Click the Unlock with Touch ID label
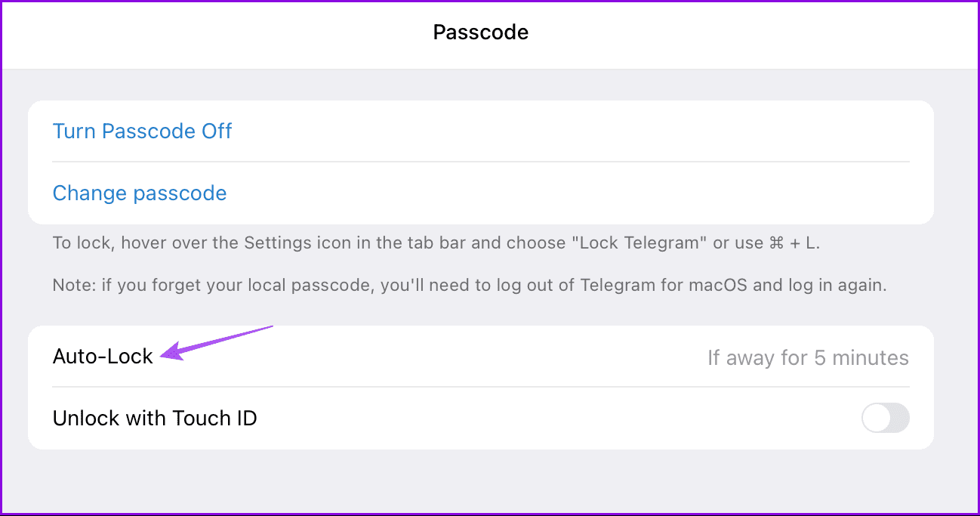980x516 pixels. [x=155, y=418]
